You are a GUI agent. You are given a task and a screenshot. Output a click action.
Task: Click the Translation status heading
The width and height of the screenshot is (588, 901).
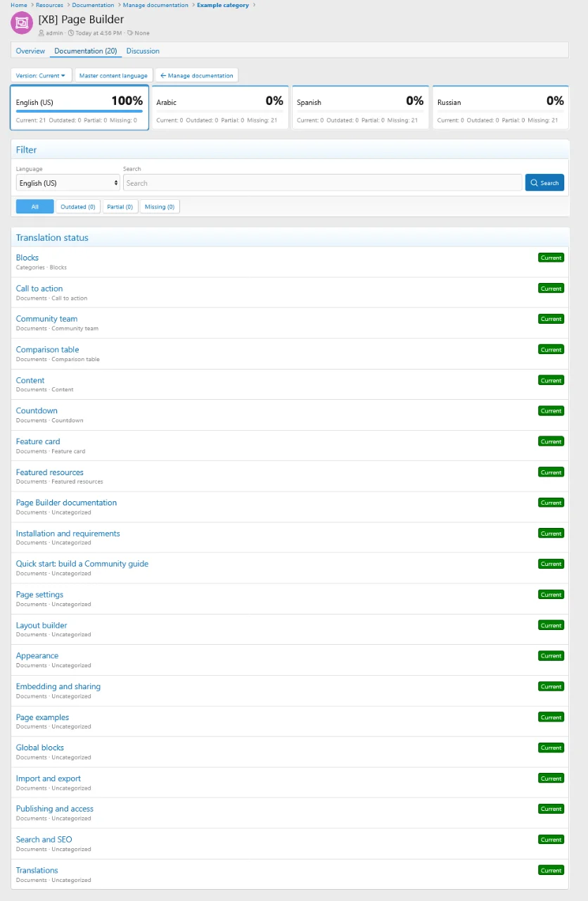pos(52,238)
